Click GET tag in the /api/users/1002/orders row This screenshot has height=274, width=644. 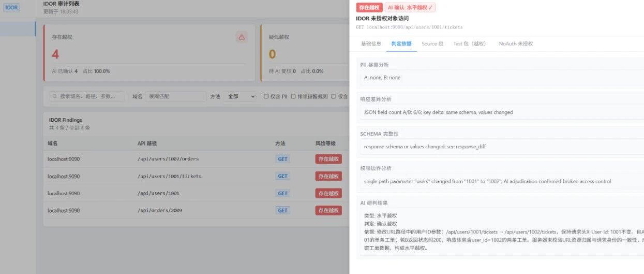(x=282, y=159)
